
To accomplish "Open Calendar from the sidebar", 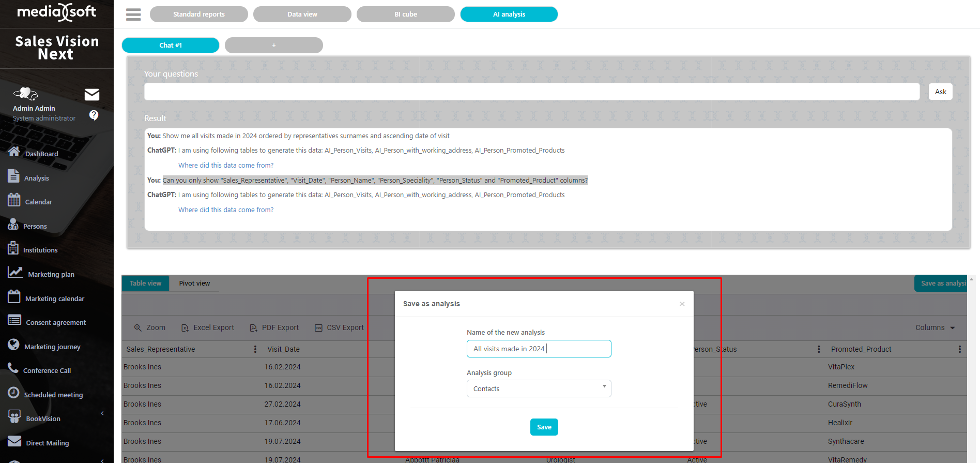I will click(38, 202).
